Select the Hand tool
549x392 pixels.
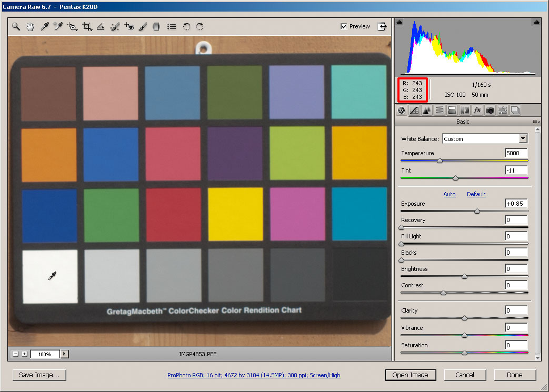[30, 27]
